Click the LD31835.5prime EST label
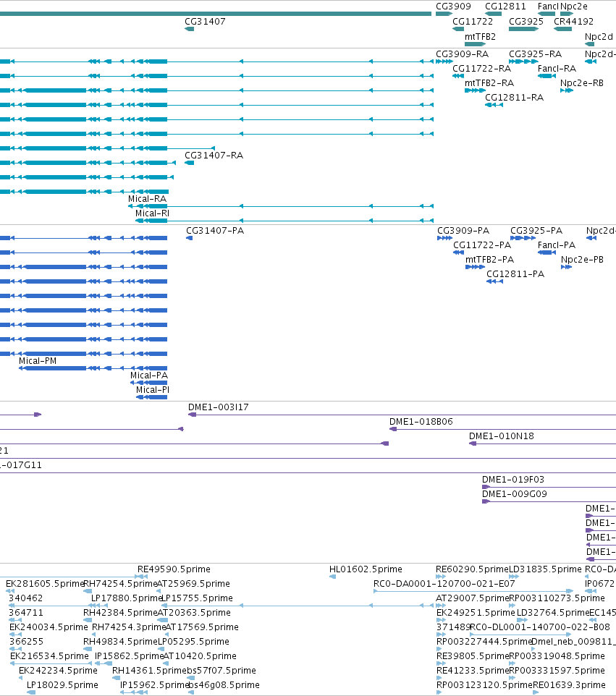 point(545,569)
